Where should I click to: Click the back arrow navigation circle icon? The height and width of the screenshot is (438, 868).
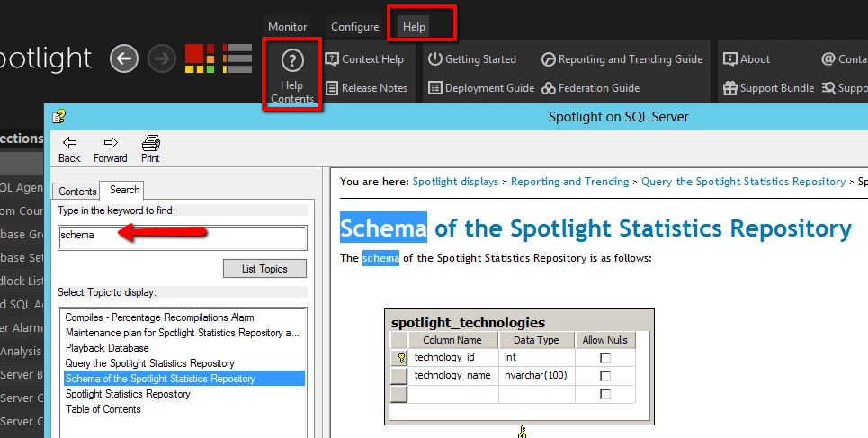tap(124, 59)
